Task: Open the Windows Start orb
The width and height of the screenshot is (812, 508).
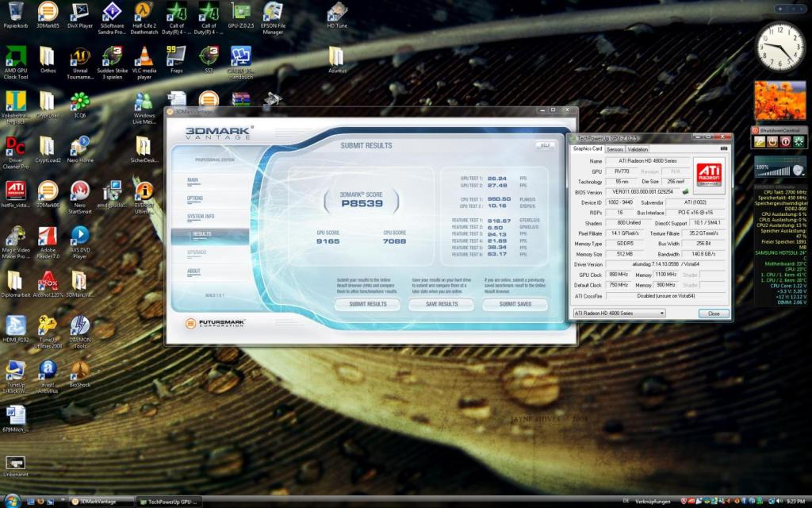Action: pyautogui.click(x=11, y=501)
